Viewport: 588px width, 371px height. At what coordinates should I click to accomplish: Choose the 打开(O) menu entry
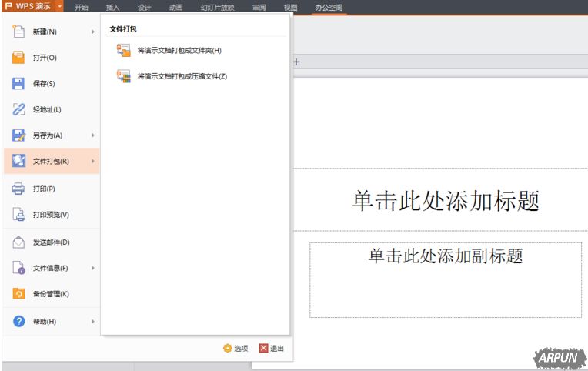52,58
